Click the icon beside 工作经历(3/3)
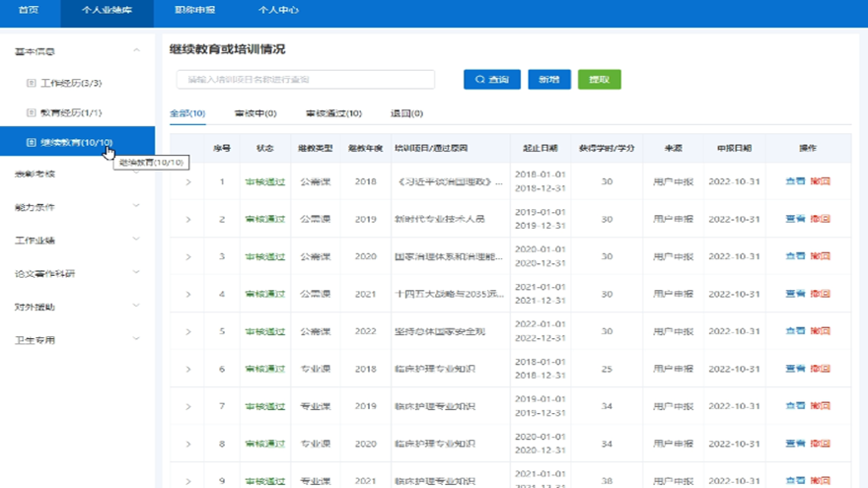Viewport: 868px width, 488px height. (x=32, y=84)
